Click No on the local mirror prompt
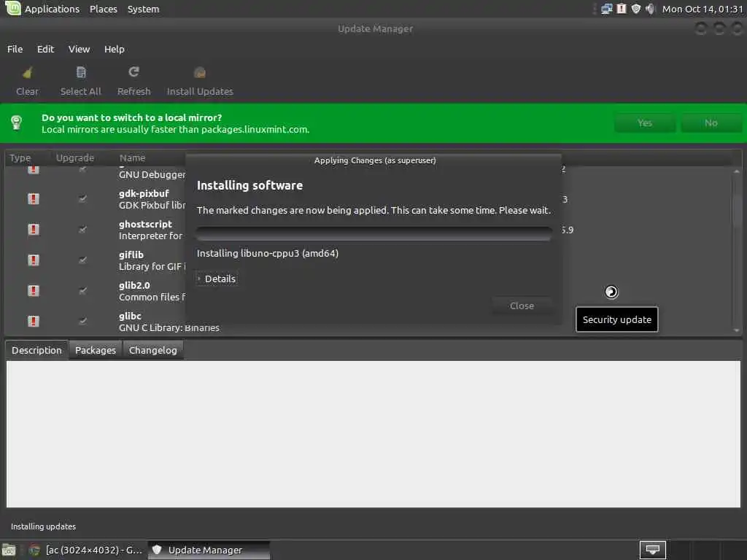Screen dimensions: 747x560 point(711,122)
